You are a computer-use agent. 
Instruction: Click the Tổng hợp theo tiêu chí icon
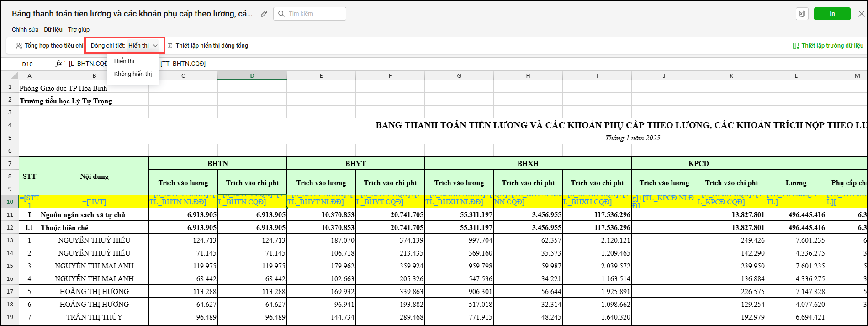click(x=19, y=46)
